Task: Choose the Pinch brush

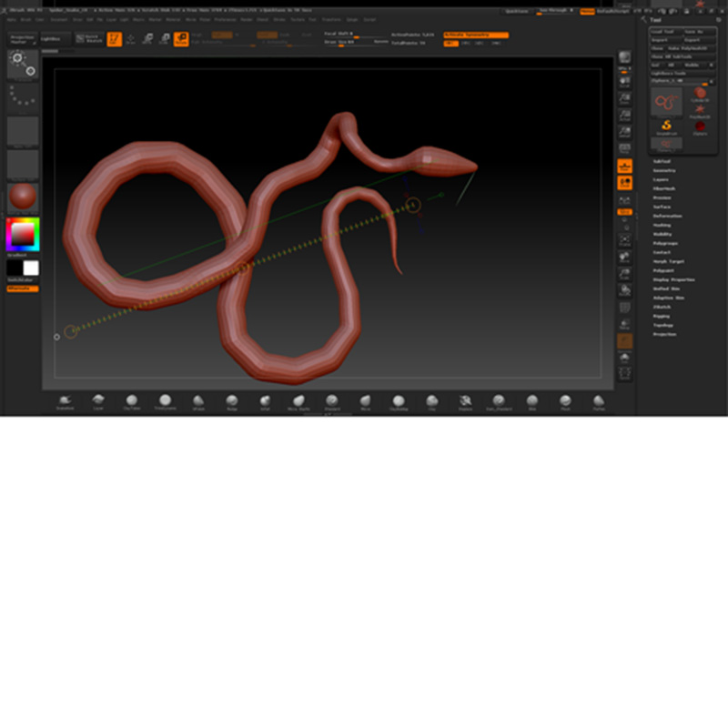Action: [565, 402]
